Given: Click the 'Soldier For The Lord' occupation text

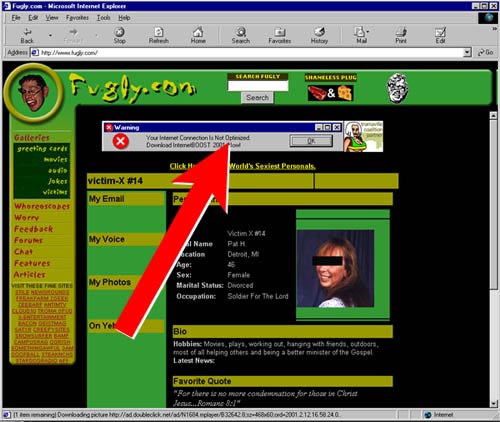Looking at the screenshot, I should 258,296.
